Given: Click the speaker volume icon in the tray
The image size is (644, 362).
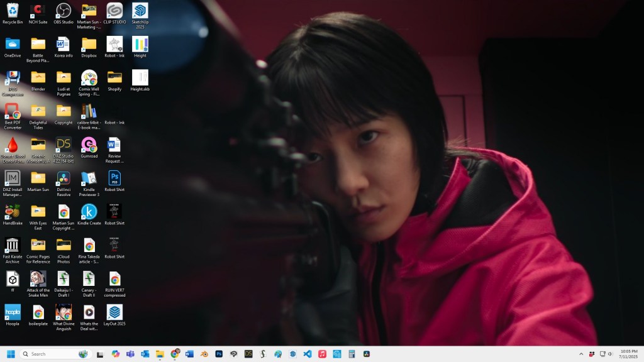Looking at the screenshot, I should 611,354.
